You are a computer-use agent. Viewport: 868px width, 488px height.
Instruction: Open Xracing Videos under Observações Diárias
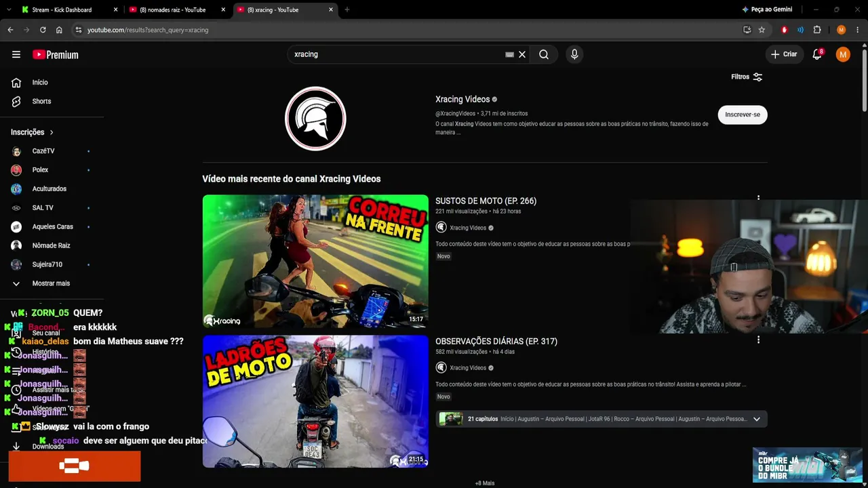pos(468,368)
